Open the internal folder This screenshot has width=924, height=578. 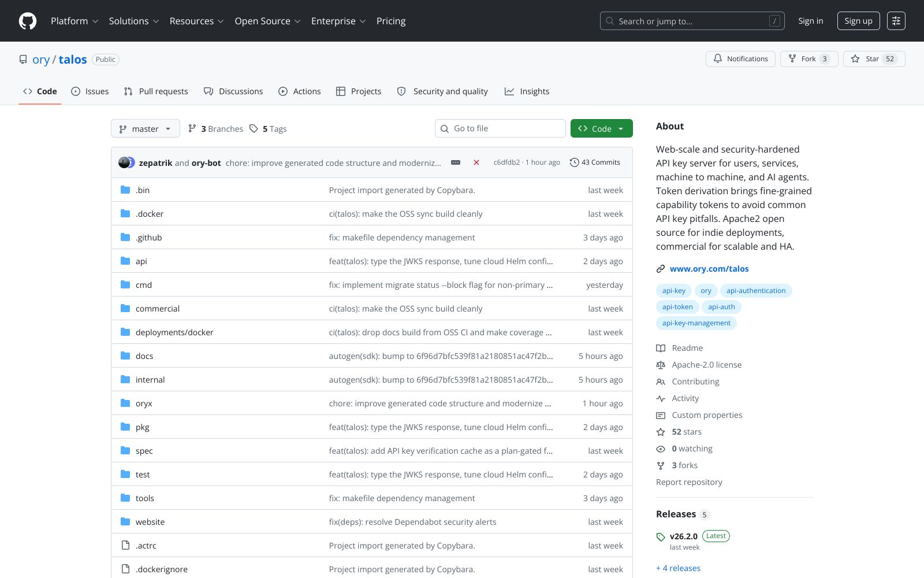click(x=150, y=380)
